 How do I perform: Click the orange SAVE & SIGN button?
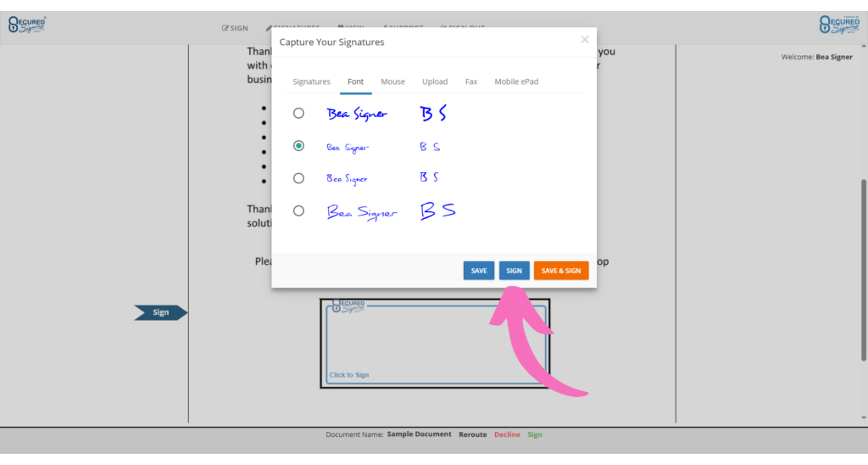560,271
